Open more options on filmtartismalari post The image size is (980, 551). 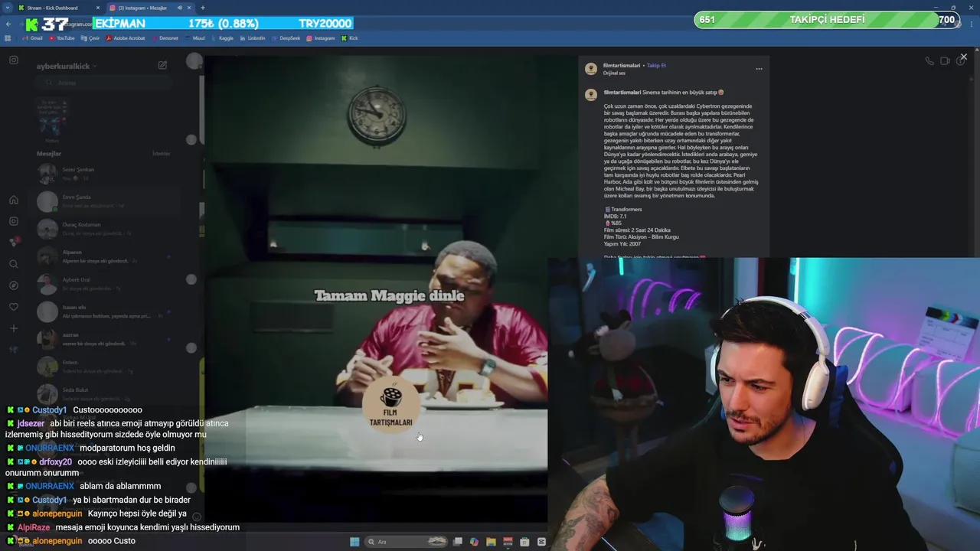point(759,69)
